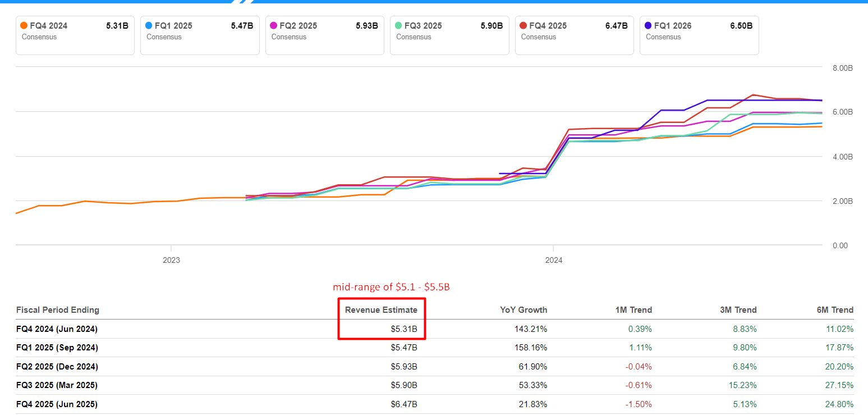
Task: Click the green FQ3 2025 legend dot
Action: pos(398,25)
